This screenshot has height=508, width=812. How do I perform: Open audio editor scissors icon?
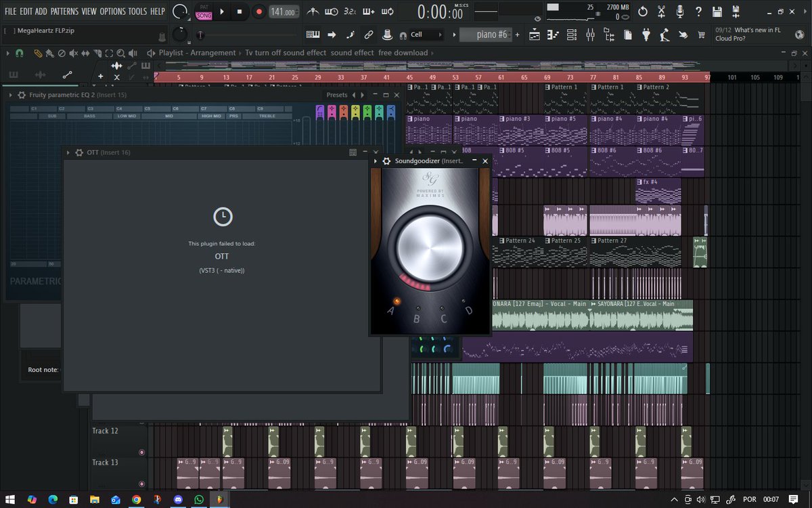coord(661,12)
